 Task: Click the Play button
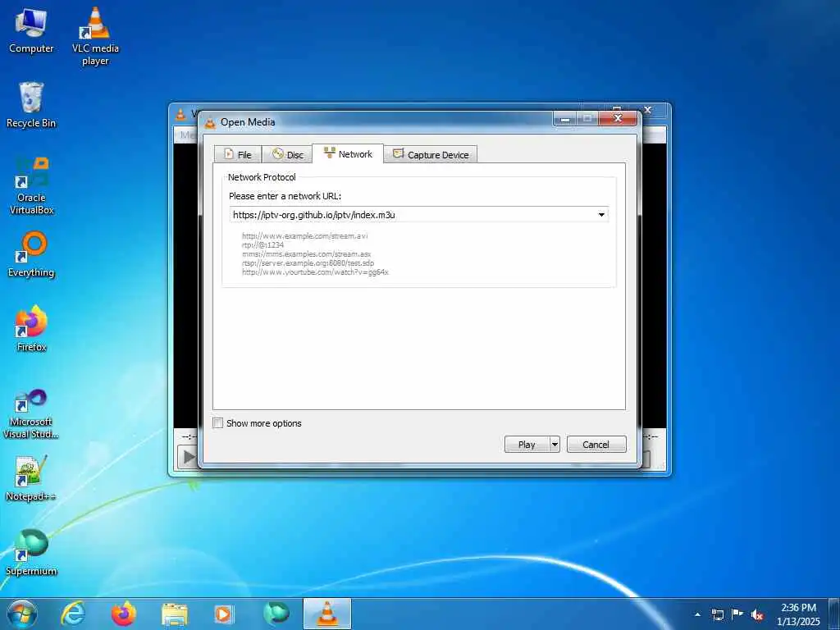tap(527, 444)
